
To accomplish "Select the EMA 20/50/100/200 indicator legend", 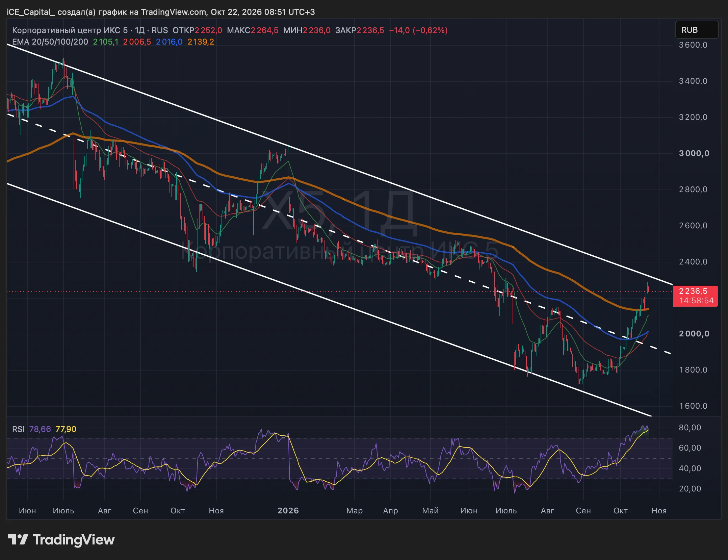I will (x=50, y=42).
